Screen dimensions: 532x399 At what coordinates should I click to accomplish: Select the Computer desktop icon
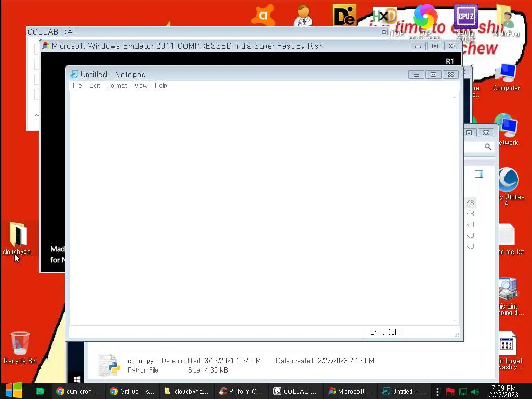(507, 77)
